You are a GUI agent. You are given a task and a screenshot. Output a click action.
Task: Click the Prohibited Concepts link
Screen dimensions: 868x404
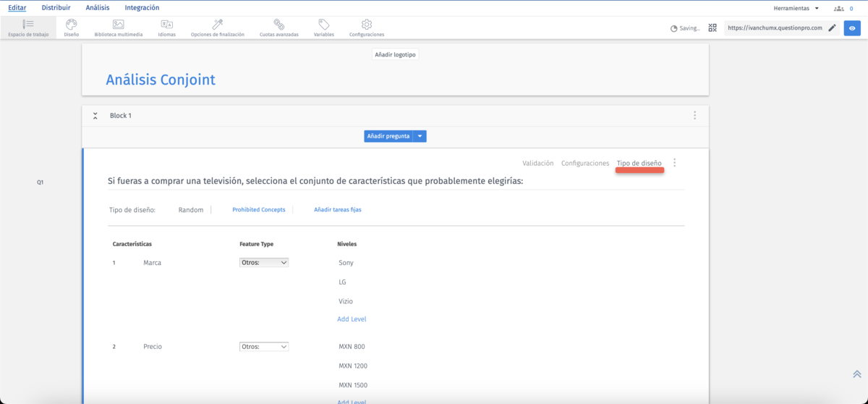pos(258,210)
